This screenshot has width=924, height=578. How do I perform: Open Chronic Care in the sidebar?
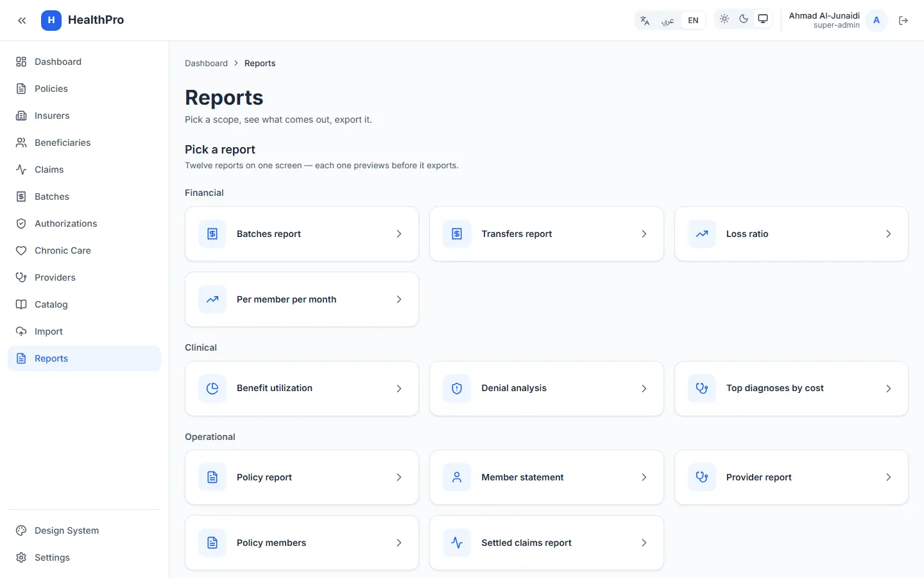pos(84,250)
